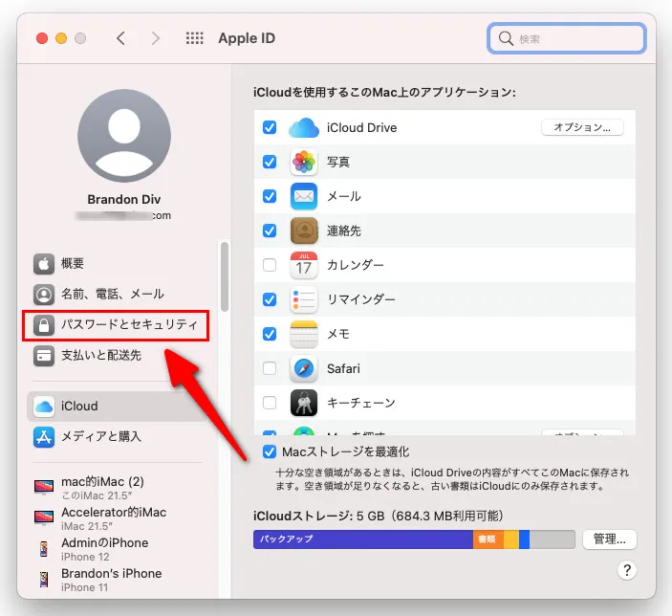Select device Brandon's iPhone
This screenshot has width=672, height=616.
coord(116,580)
